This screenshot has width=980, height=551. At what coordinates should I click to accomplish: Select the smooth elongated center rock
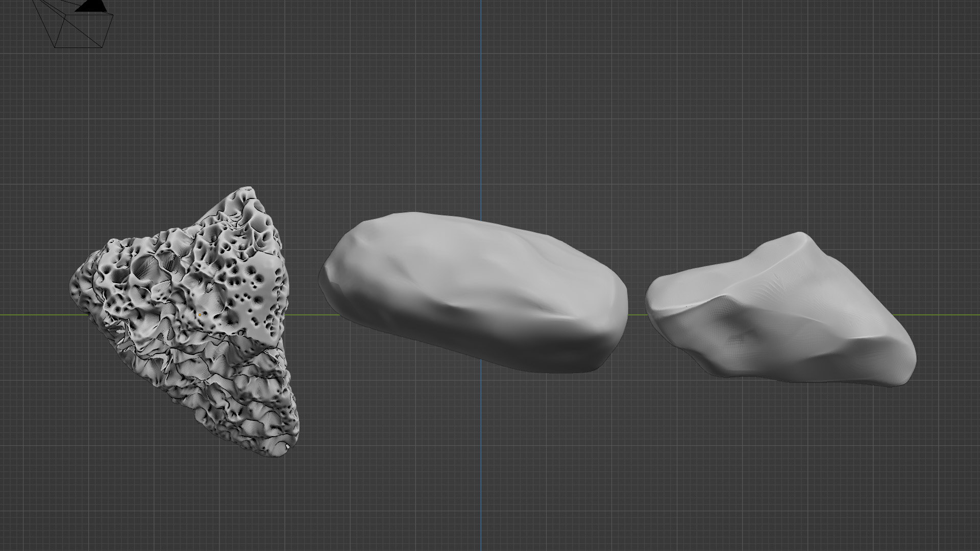pyautogui.click(x=459, y=275)
